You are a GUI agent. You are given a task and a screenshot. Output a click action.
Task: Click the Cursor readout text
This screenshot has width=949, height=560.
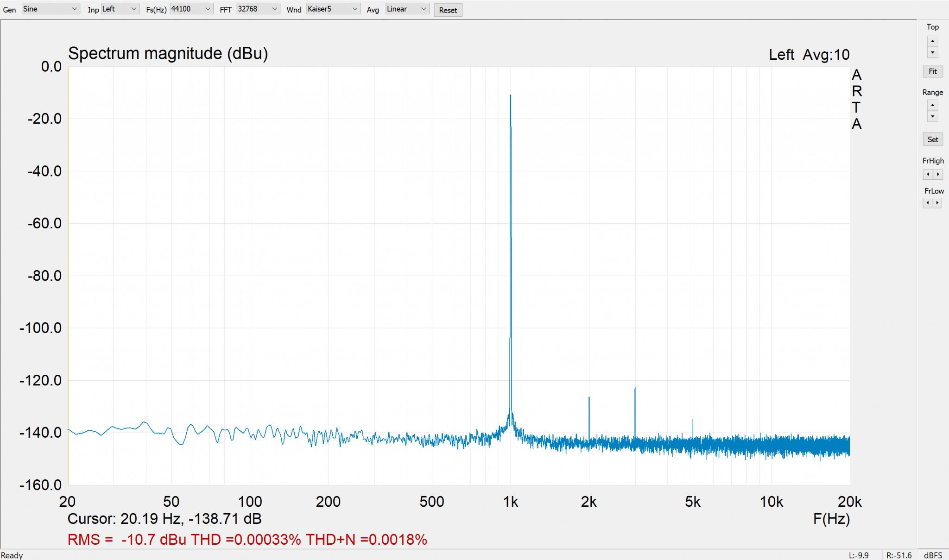(x=164, y=519)
